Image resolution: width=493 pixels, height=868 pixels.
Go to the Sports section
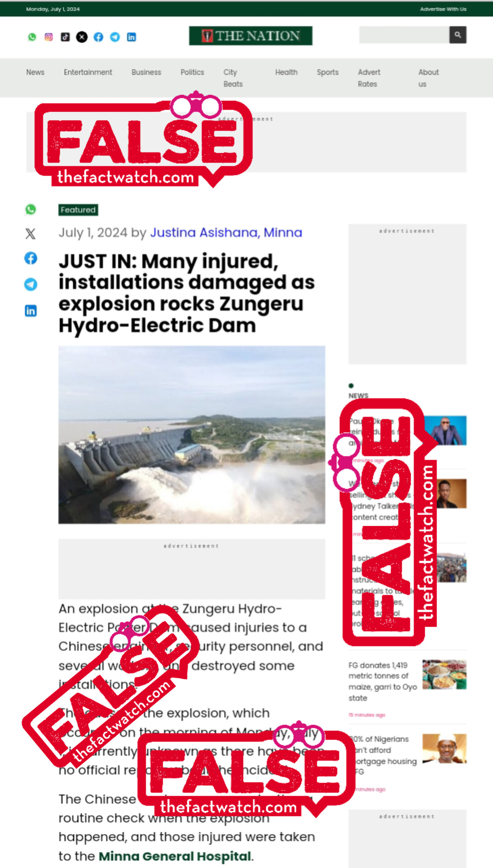[328, 72]
